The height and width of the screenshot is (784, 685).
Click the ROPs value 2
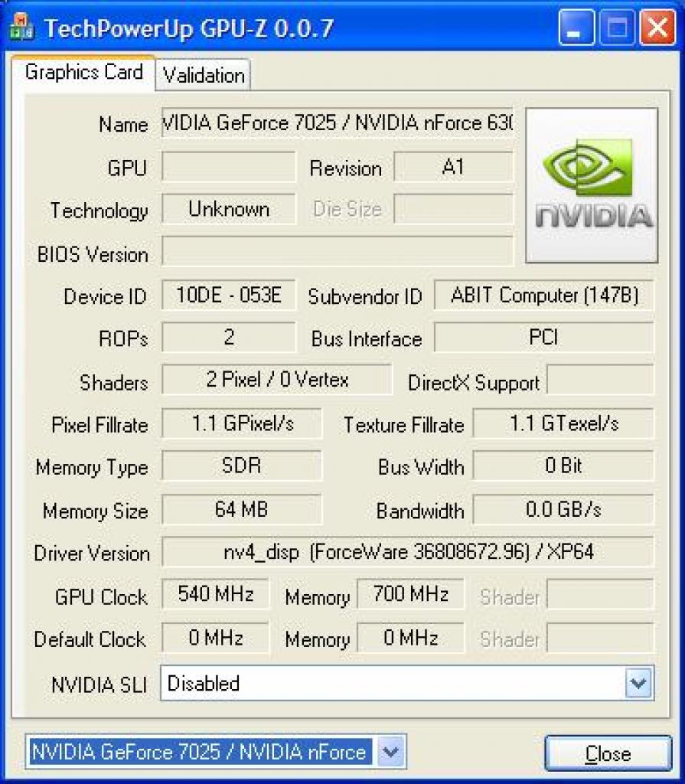pos(229,337)
